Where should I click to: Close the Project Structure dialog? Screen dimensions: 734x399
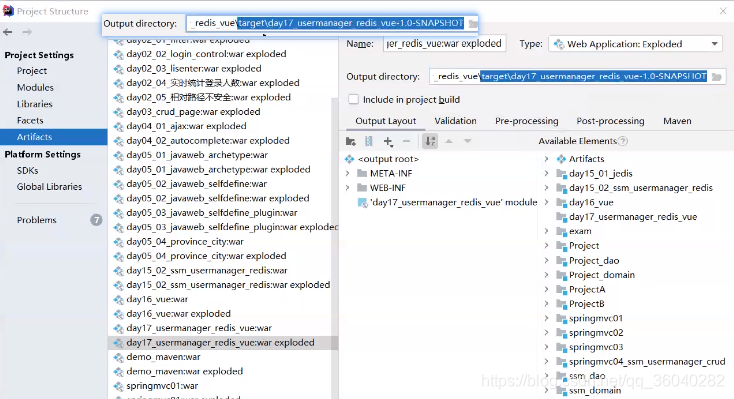coord(723,11)
